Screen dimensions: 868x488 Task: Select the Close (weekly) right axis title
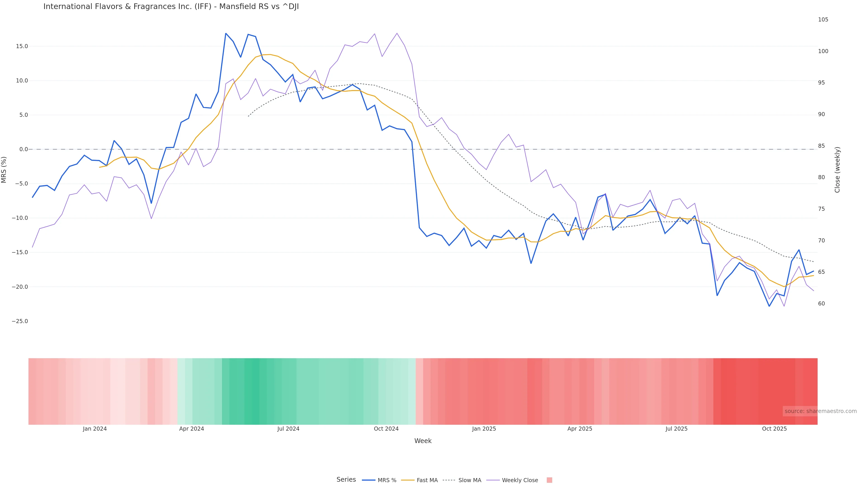(x=837, y=170)
